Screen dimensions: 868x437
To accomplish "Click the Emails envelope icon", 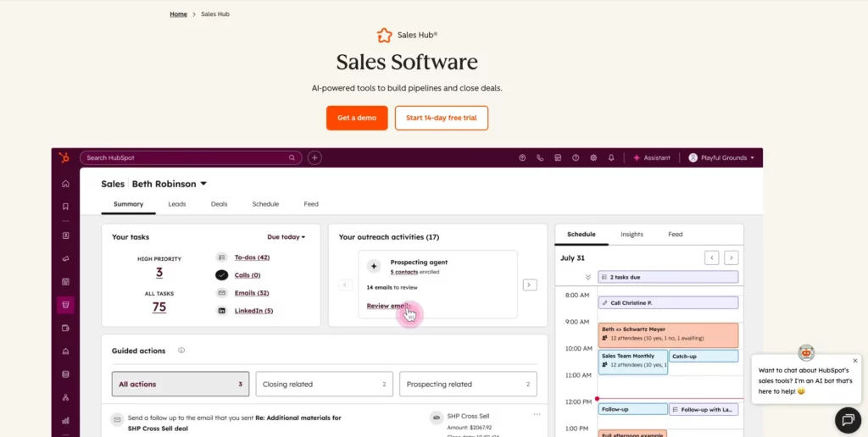I will 221,293.
